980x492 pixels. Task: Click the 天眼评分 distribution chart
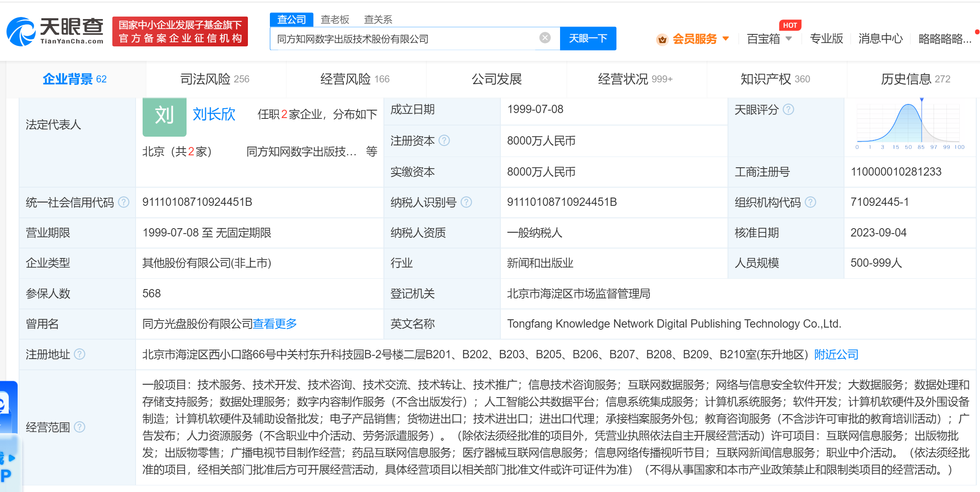[910, 124]
